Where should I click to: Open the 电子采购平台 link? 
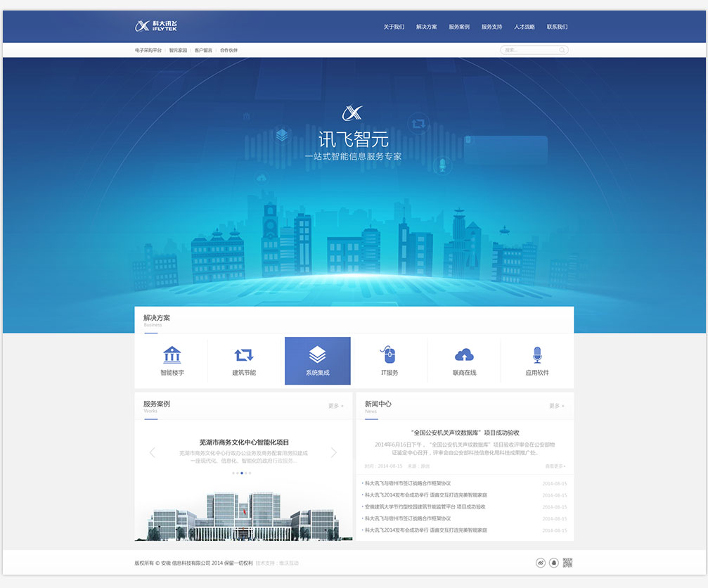coord(148,50)
